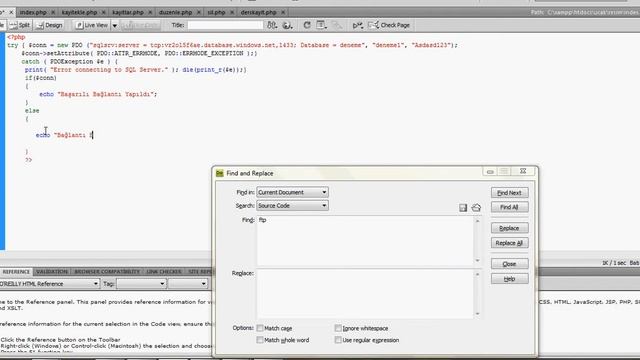Click the Check Page button
This screenshot has height=360, width=640.
(389, 25)
